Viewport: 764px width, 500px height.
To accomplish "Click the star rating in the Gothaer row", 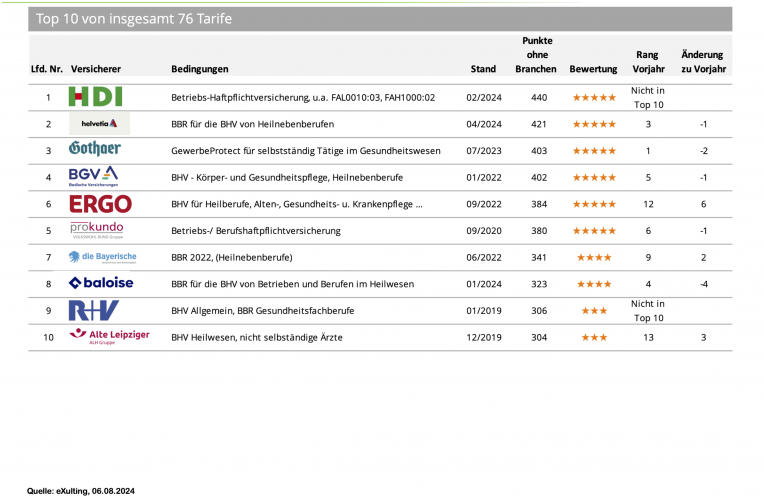I will (x=594, y=151).
